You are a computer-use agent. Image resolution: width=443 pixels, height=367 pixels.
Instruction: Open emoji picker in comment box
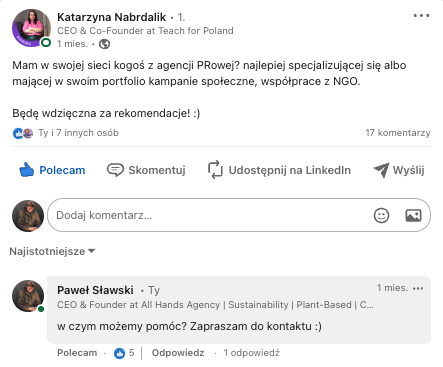coord(381,215)
